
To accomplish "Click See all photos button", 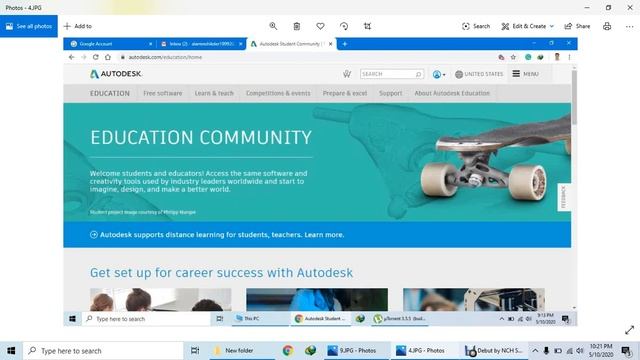I will (x=29, y=26).
